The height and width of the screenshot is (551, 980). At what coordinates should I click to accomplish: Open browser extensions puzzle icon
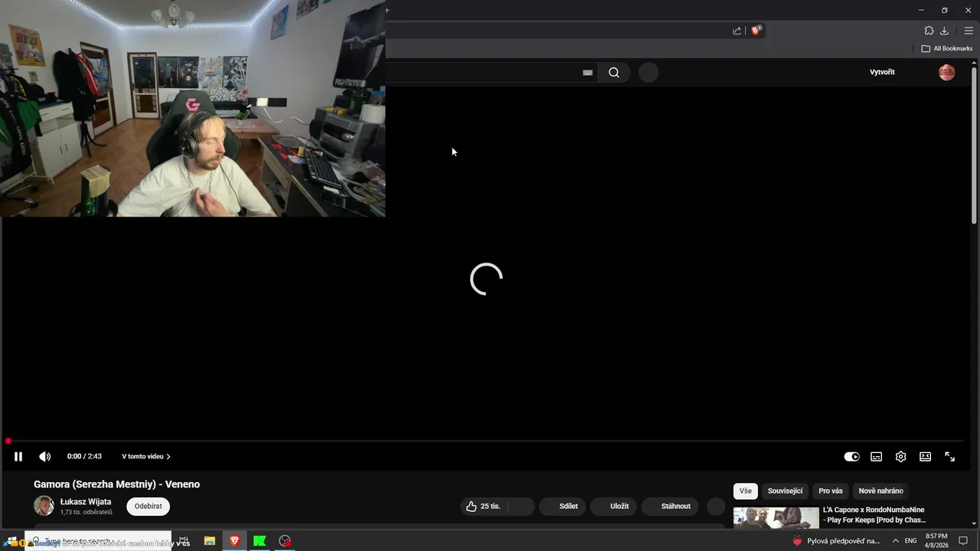coord(929,31)
